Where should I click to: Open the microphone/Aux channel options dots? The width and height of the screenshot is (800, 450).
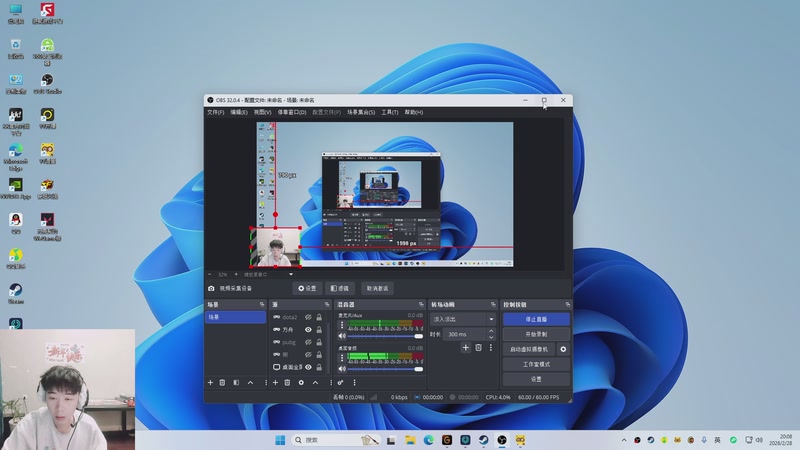tap(342, 324)
